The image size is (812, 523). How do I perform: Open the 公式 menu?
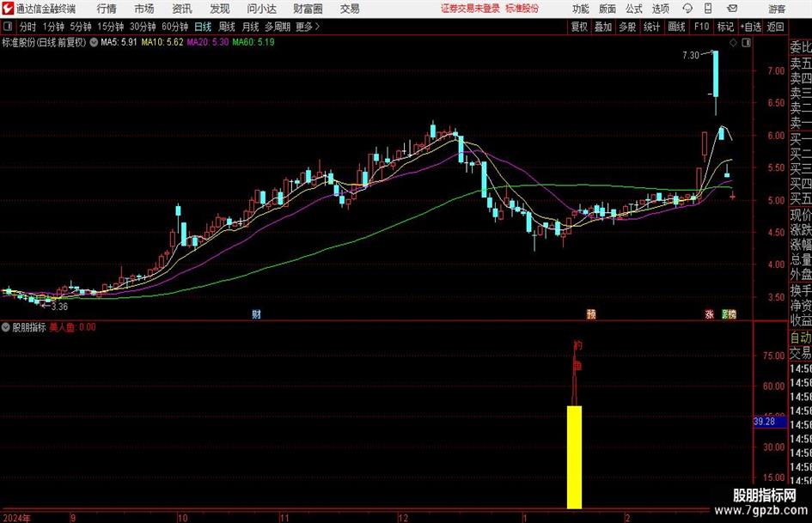click(x=634, y=9)
